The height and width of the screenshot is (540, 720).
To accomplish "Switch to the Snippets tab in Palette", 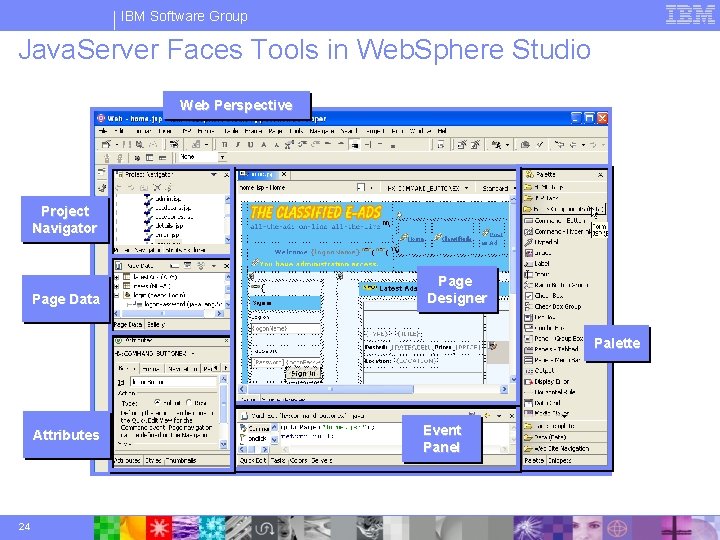I will click(x=560, y=460).
